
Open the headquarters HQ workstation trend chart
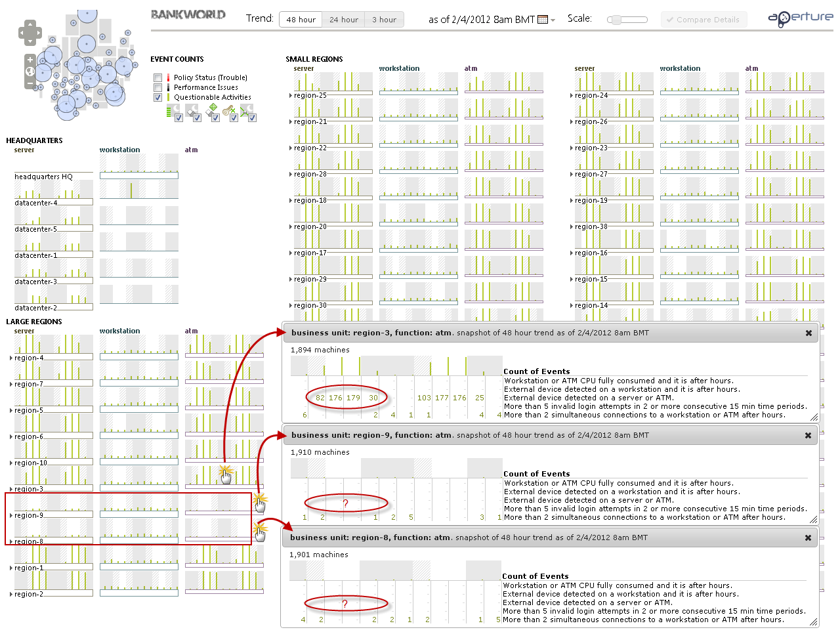click(x=138, y=167)
